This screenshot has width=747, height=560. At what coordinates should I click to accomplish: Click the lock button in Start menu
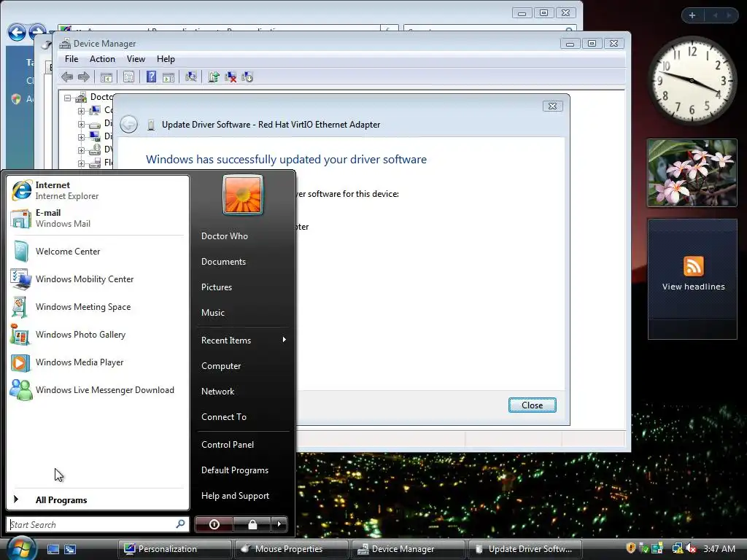[252, 524]
